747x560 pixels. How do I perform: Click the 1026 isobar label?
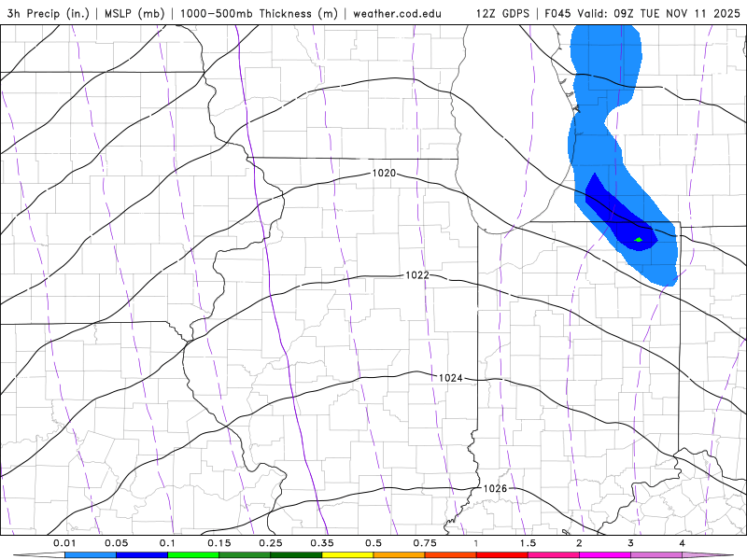[495, 488]
